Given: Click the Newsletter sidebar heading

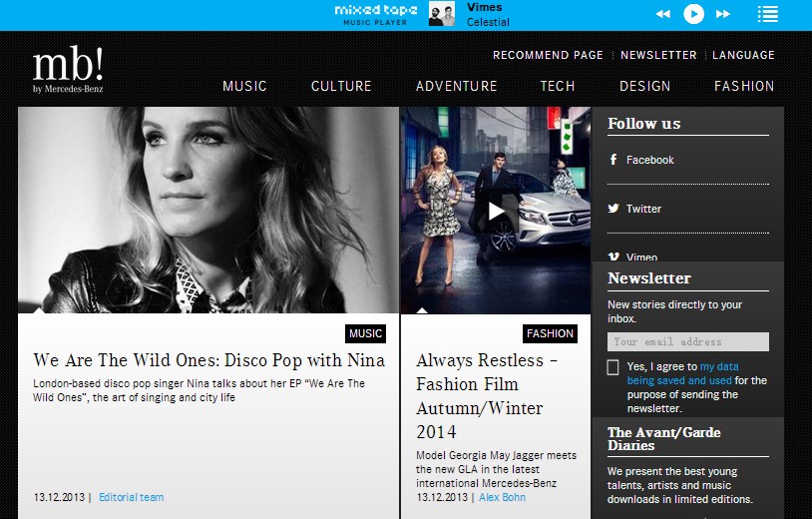Looking at the screenshot, I should (648, 278).
